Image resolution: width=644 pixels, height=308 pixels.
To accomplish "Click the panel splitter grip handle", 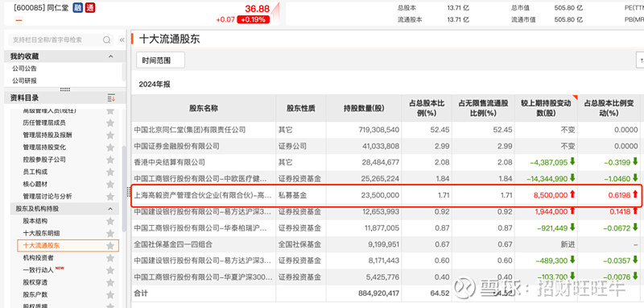I will pos(128,192).
